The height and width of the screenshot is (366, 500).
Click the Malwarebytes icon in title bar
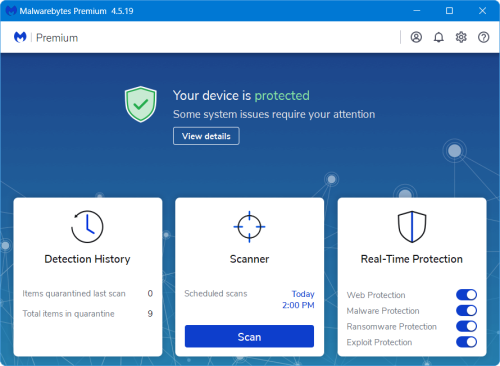pyautogui.click(x=11, y=11)
